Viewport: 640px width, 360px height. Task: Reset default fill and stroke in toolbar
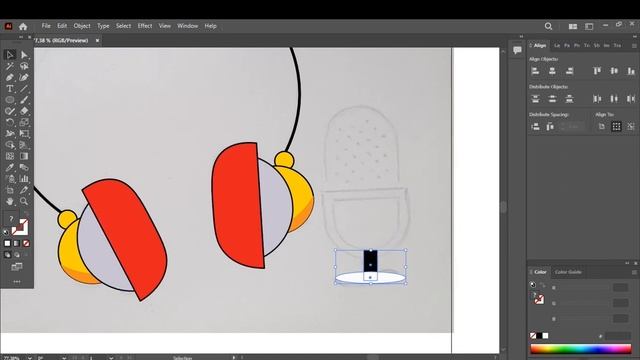(6, 232)
